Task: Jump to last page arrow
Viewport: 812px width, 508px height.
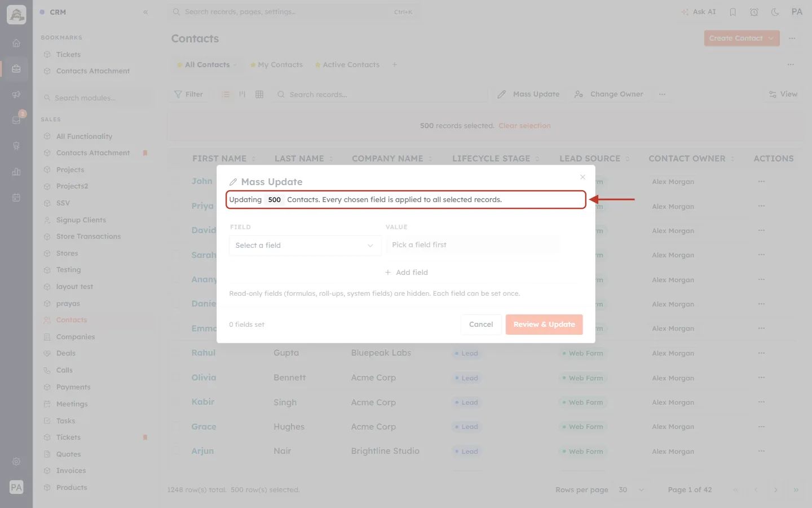Action: (796, 490)
